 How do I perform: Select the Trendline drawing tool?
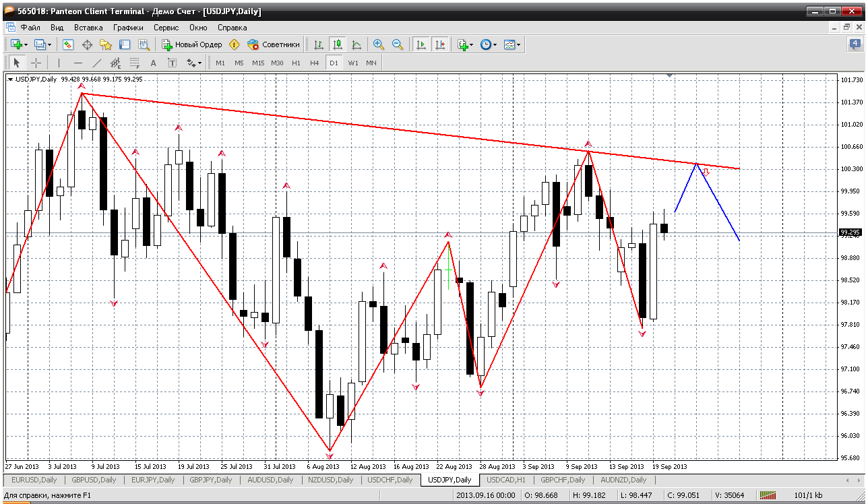[97, 63]
